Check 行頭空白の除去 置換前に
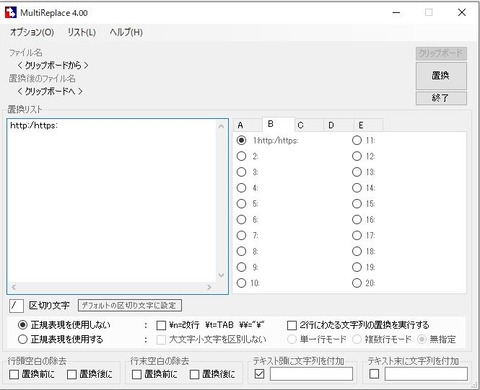Viewport: 480px width, 390px height. pyautogui.click(x=14, y=374)
